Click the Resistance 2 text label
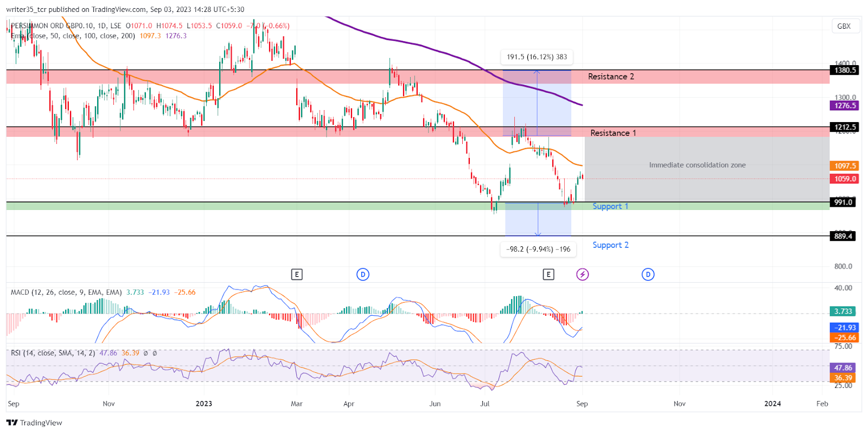Screen dimensions: 868x433 click(x=611, y=77)
